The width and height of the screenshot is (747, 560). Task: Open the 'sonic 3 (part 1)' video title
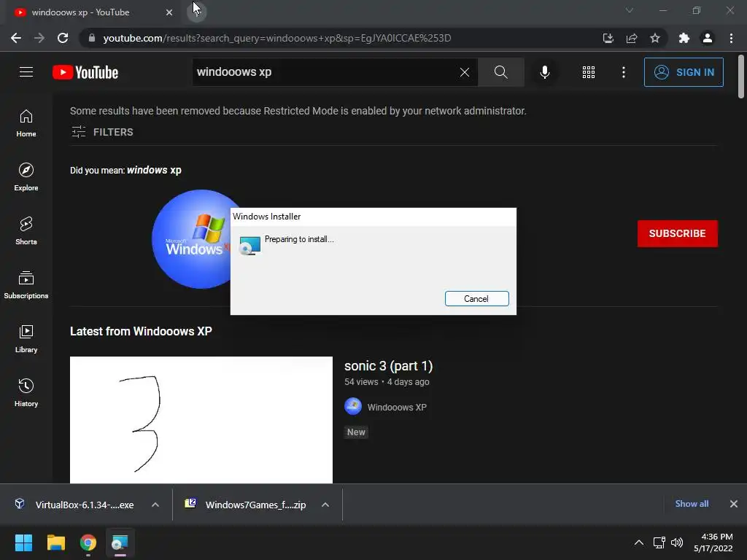click(x=388, y=366)
